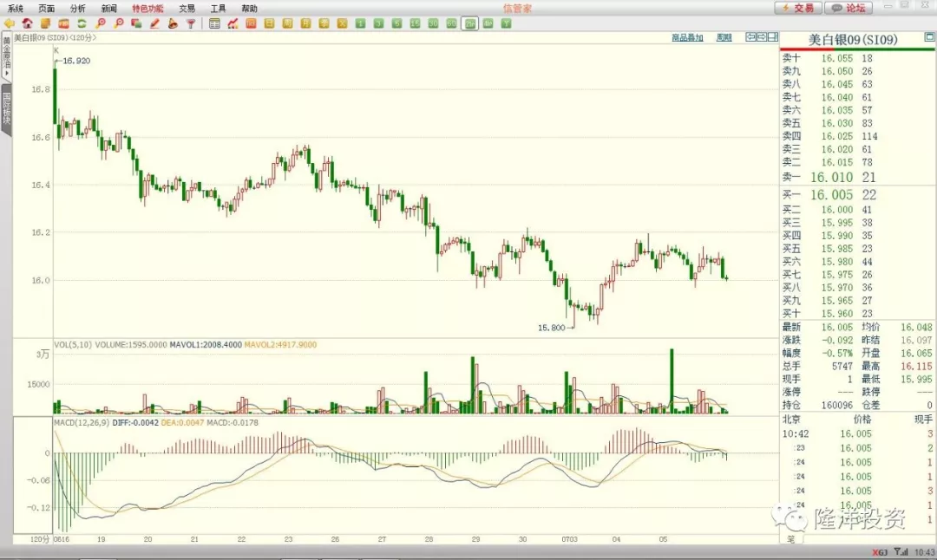
Task: Switch to daily (日) K-line period
Action: click(x=269, y=23)
